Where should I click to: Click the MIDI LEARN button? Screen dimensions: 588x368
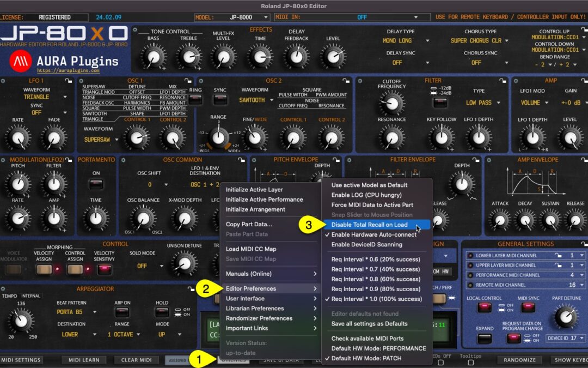click(x=83, y=360)
